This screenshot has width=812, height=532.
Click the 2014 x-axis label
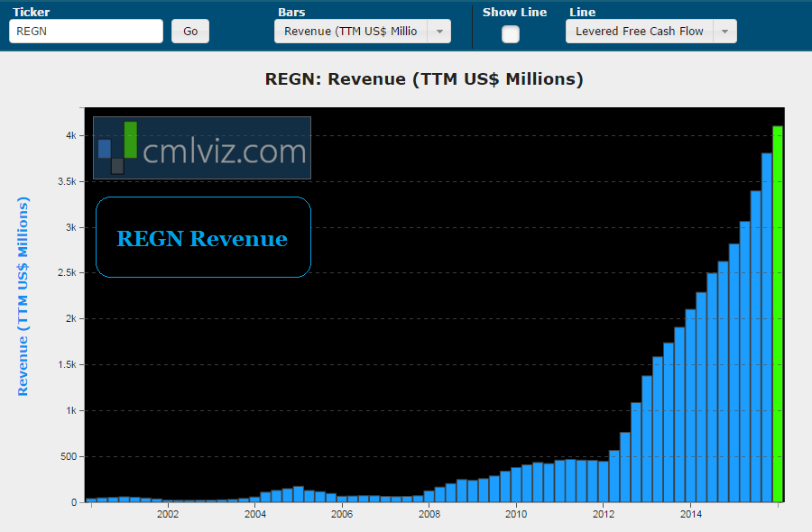691,514
